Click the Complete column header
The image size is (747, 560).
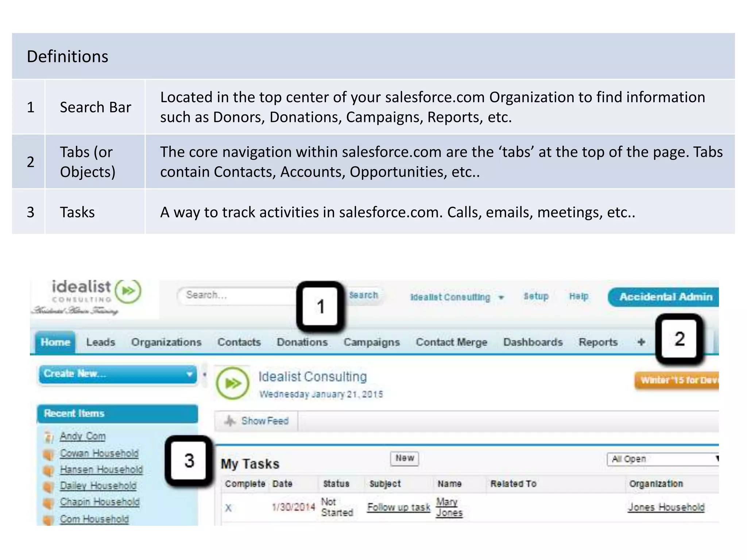click(245, 484)
